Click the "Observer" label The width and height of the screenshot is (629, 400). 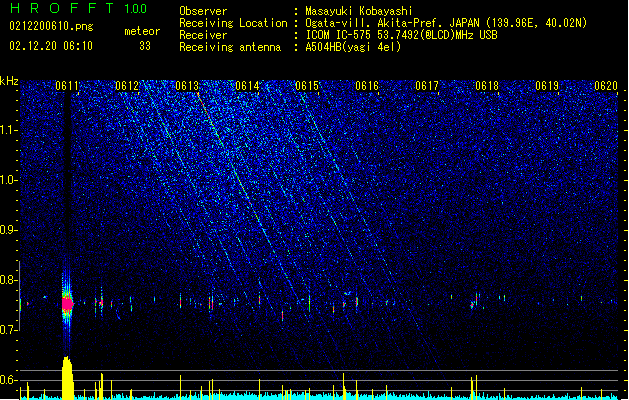[x=203, y=11]
